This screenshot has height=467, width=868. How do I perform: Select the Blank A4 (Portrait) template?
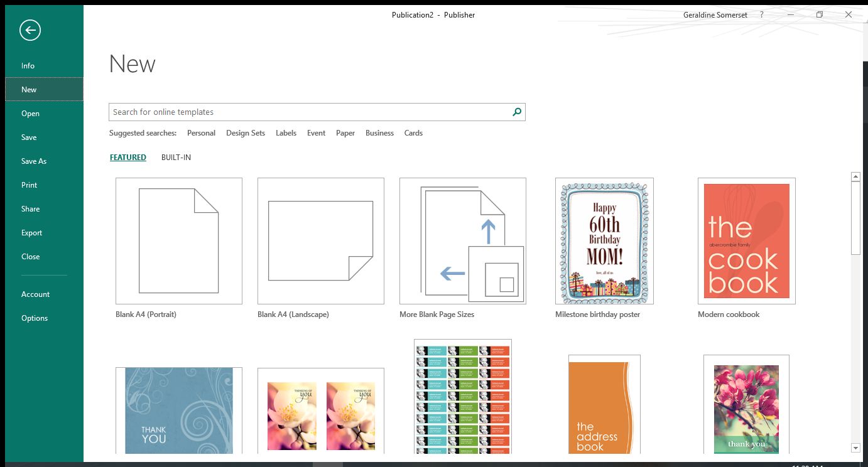(179, 241)
